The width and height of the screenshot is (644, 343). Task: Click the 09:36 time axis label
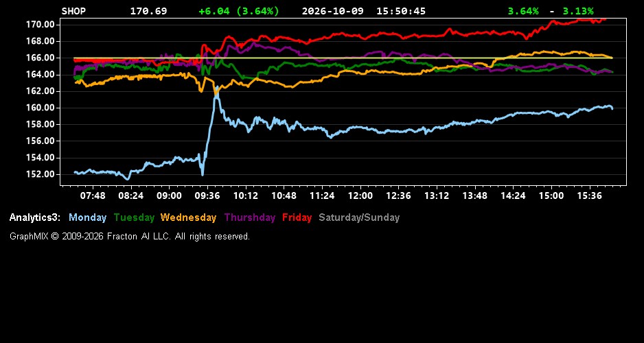click(x=207, y=196)
